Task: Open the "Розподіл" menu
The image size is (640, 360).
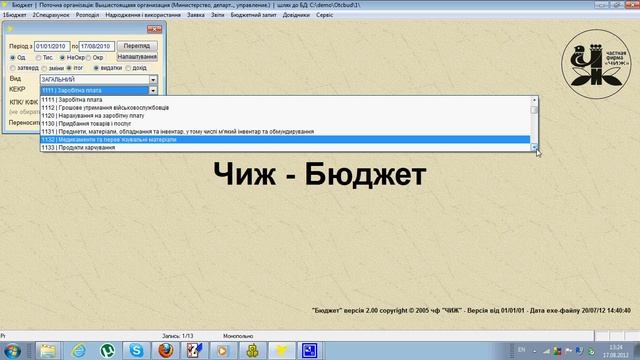Action: pyautogui.click(x=87, y=15)
